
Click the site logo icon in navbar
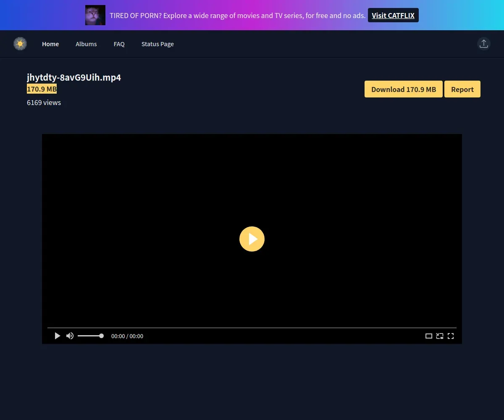point(20,44)
